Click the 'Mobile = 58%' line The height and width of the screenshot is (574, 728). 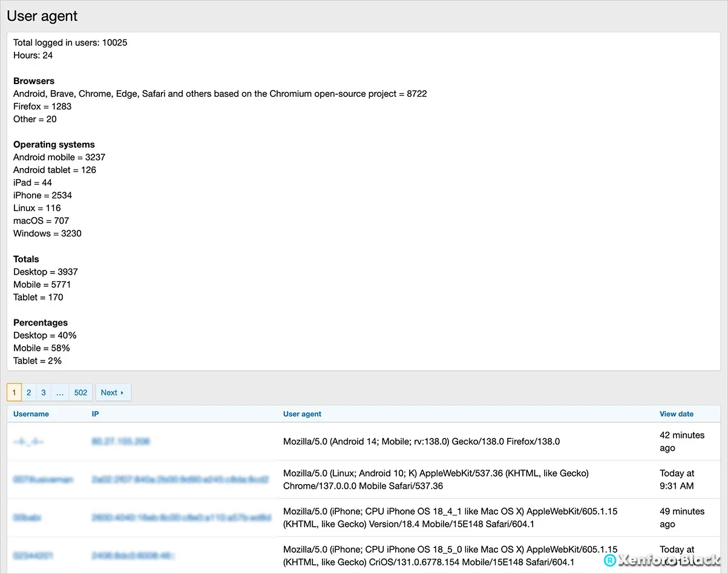tap(42, 348)
